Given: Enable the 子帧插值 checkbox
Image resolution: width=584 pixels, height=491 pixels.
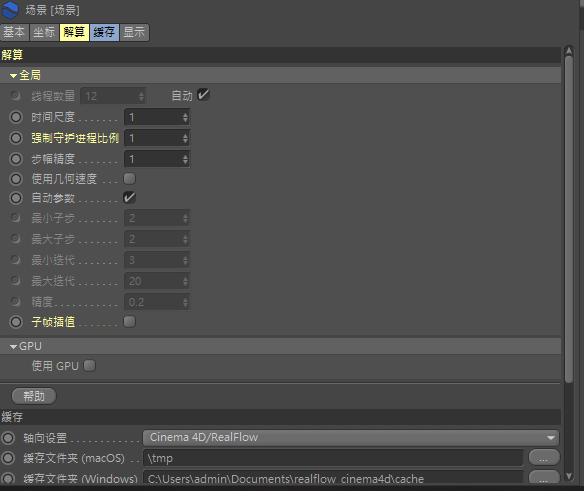Looking at the screenshot, I should tap(129, 321).
